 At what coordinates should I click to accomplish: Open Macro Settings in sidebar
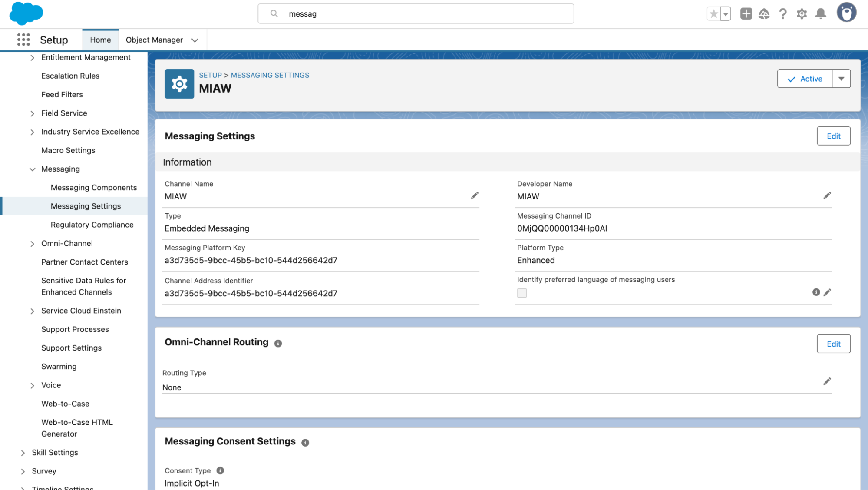68,150
